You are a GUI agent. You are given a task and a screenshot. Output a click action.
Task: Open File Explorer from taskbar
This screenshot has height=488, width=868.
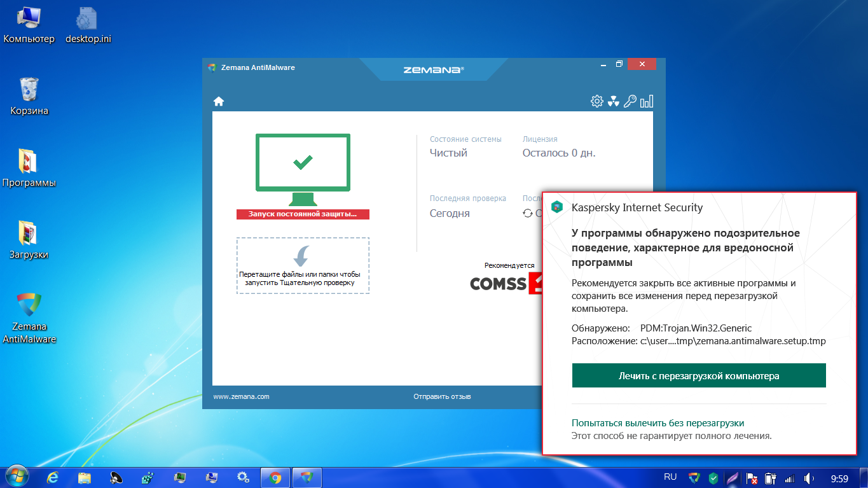click(85, 477)
